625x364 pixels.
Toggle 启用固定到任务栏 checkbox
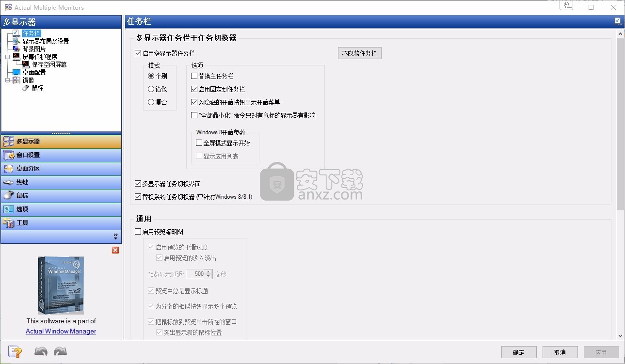(x=194, y=89)
